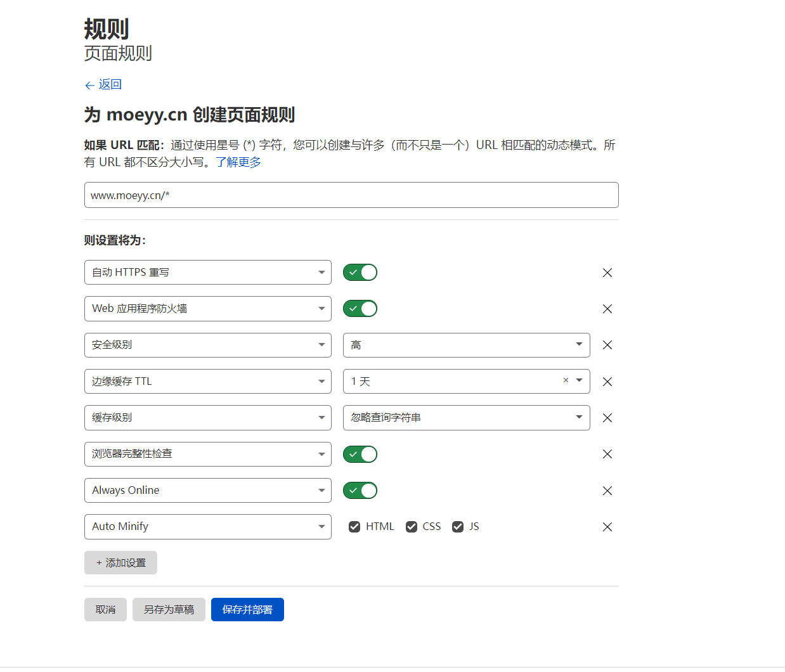Toggle off 自动 HTTPS 重写 switch
Viewport: 785px width, 672px height.
coord(360,273)
